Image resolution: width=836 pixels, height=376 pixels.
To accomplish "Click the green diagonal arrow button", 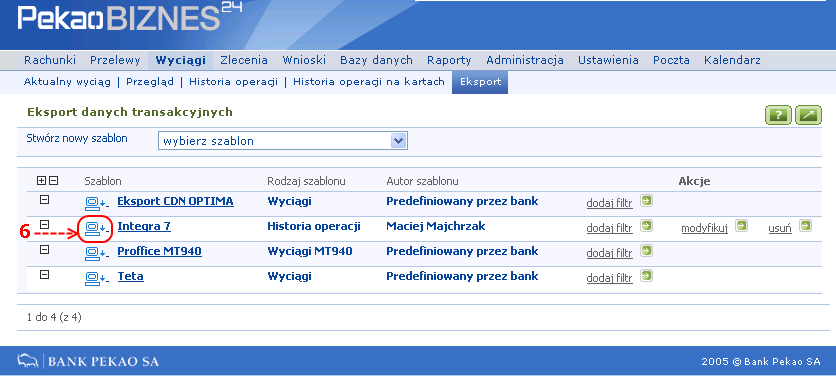I will (x=808, y=115).
